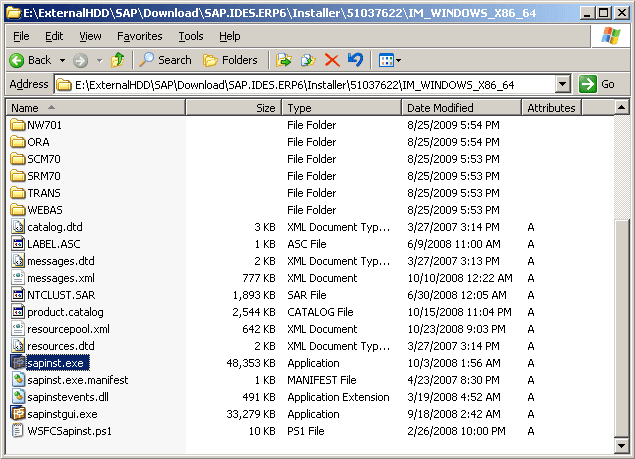The width and height of the screenshot is (635, 459).
Task: Click the Windows flag logo
Action: pos(611,36)
